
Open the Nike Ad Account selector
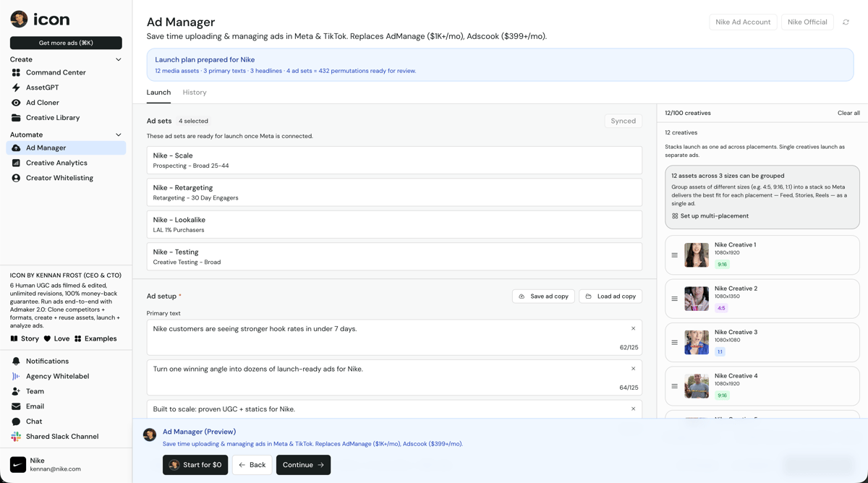coord(743,22)
